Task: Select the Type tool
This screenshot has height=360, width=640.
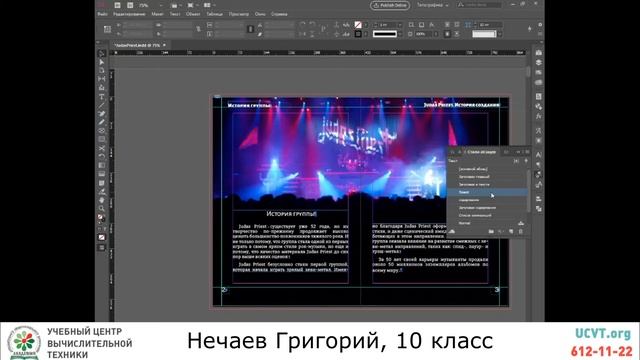Action: [x=102, y=97]
